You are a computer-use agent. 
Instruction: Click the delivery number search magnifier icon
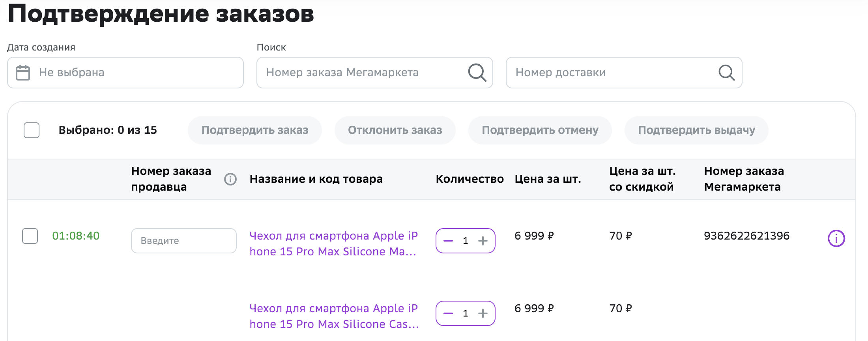(x=726, y=73)
